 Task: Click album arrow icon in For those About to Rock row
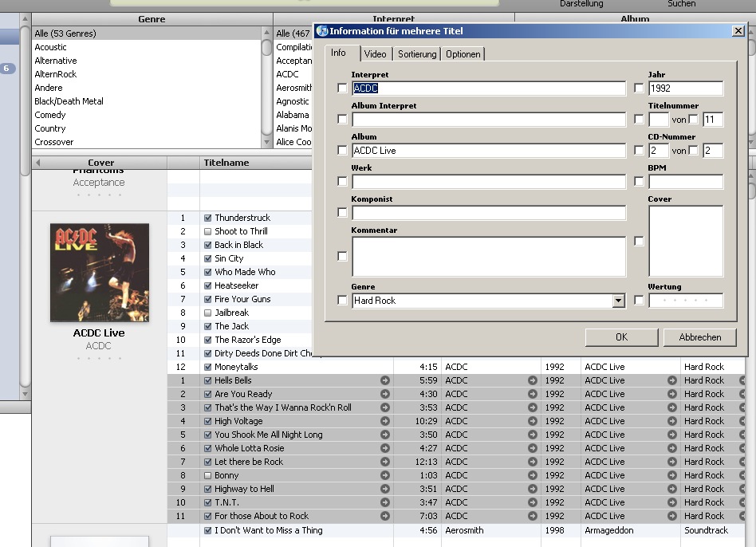tap(672, 516)
